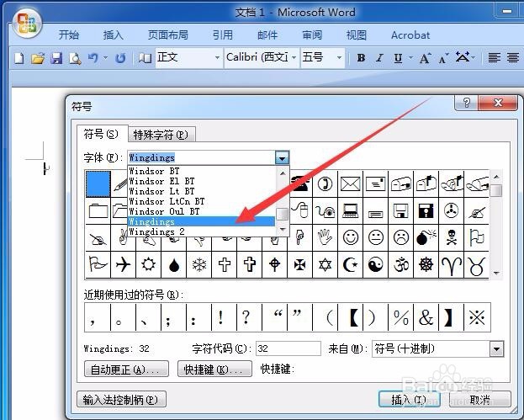Viewport: 524px width, 420px height.
Task: Click the 快捷键 button
Action: (x=214, y=369)
